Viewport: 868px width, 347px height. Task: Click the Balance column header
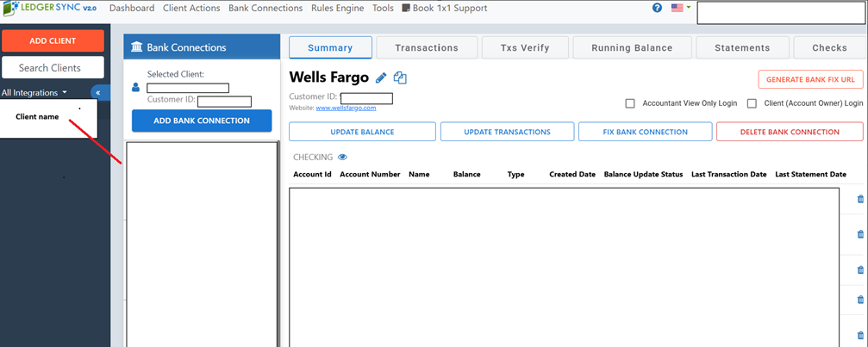(x=466, y=174)
